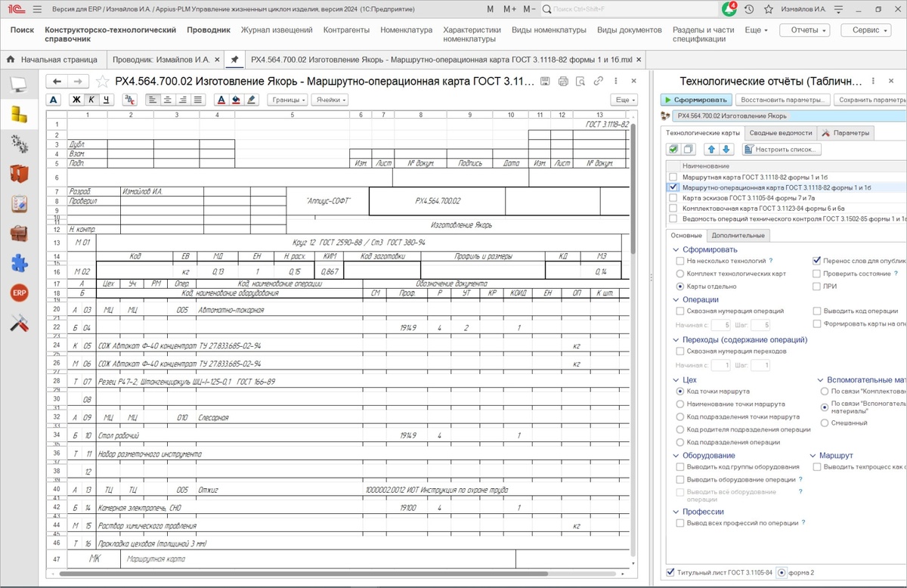Open the Ячейки dropdown

point(330,99)
